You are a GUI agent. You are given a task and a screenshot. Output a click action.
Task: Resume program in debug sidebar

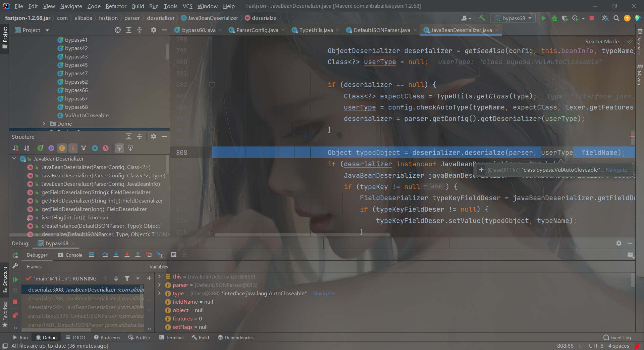(15, 279)
